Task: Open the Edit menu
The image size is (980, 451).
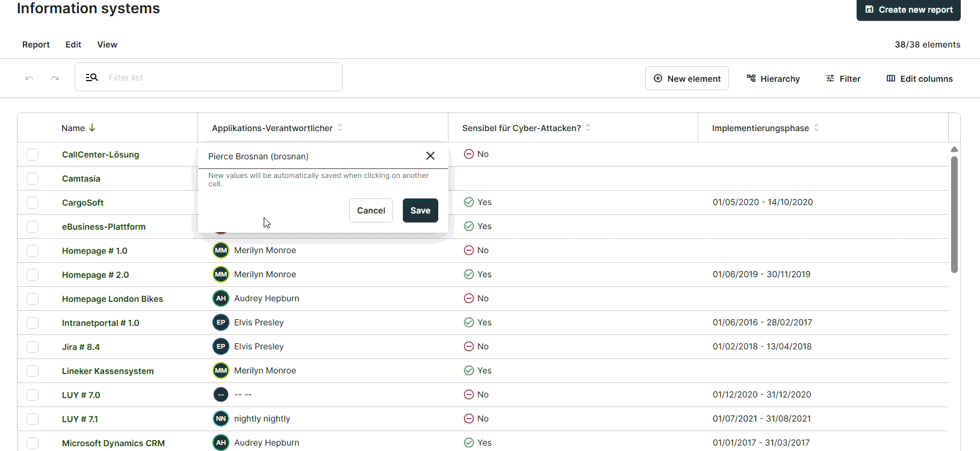Action: (x=73, y=44)
